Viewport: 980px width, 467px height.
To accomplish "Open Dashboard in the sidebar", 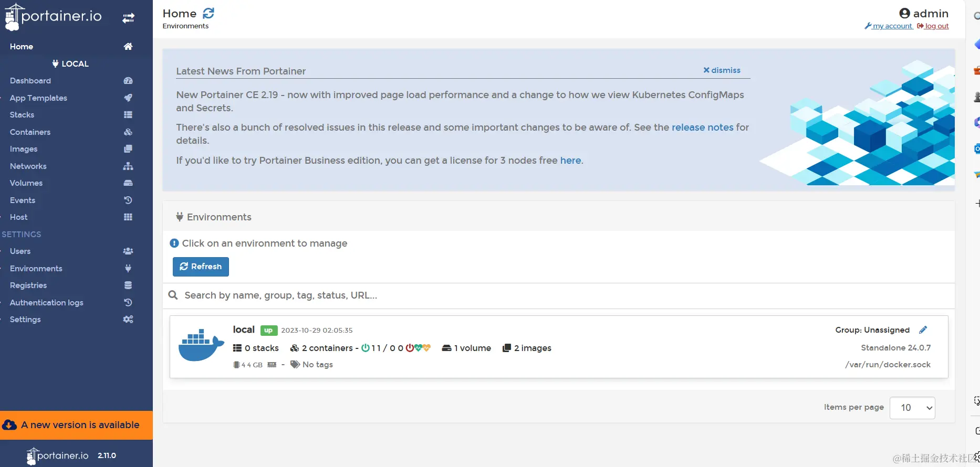I will (x=30, y=81).
